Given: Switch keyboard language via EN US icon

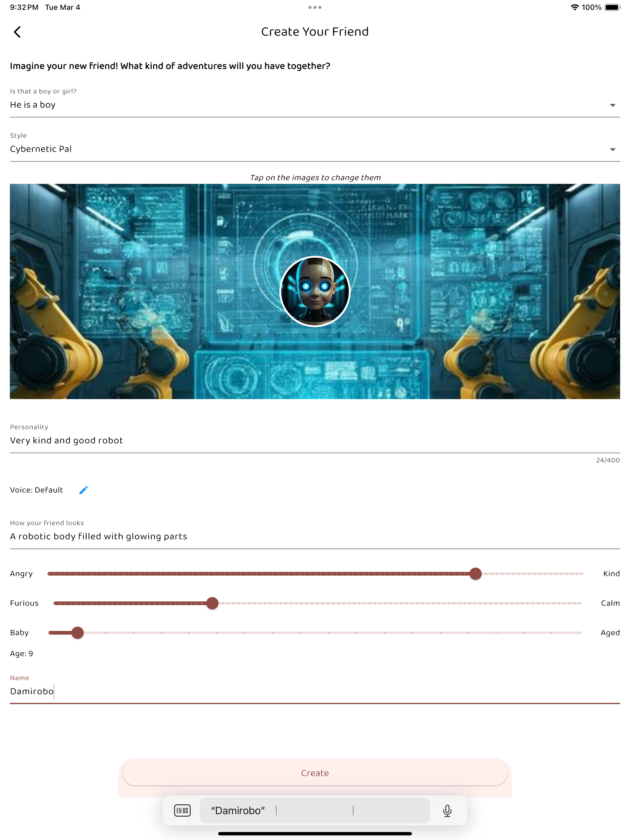Looking at the screenshot, I should [182, 810].
